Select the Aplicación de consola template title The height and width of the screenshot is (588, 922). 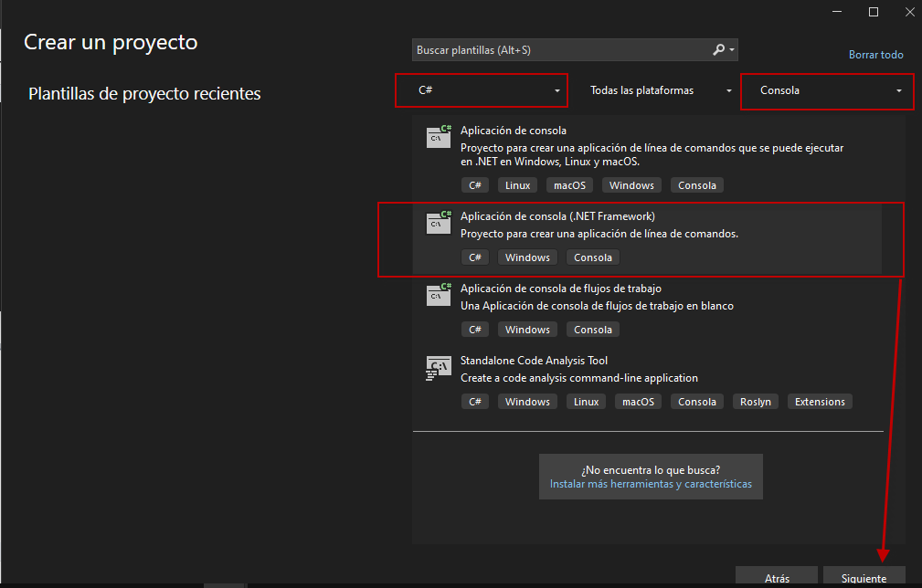[x=514, y=131]
